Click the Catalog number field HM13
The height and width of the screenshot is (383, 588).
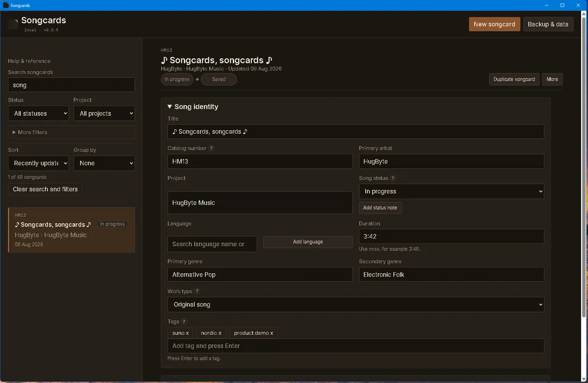pyautogui.click(x=260, y=162)
